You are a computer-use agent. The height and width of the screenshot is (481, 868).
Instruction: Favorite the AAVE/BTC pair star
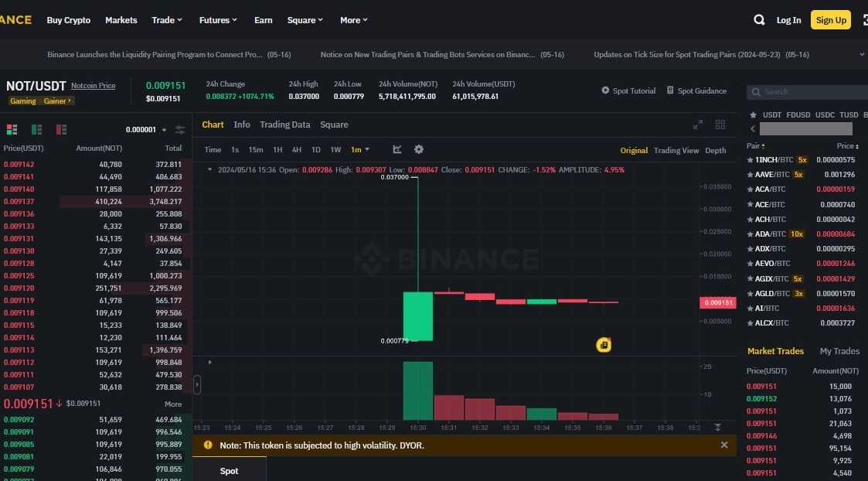pos(750,175)
